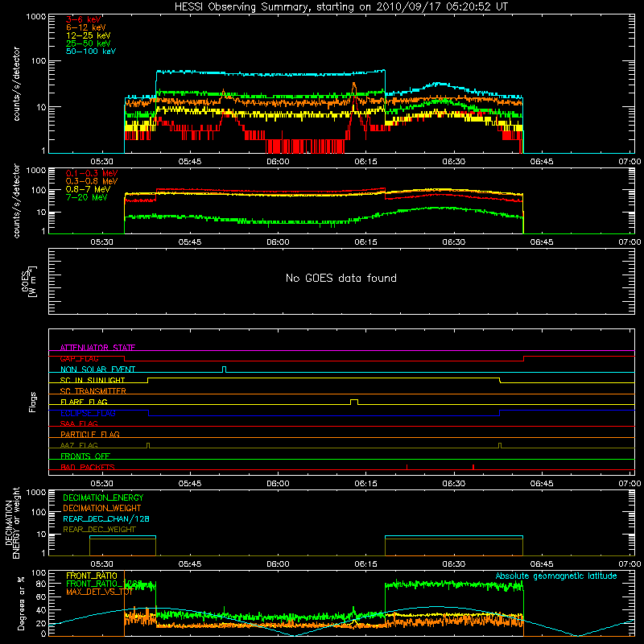Click the 100 y-axis value of Degrees panel
This screenshot has width=644, height=644.
click(39, 573)
